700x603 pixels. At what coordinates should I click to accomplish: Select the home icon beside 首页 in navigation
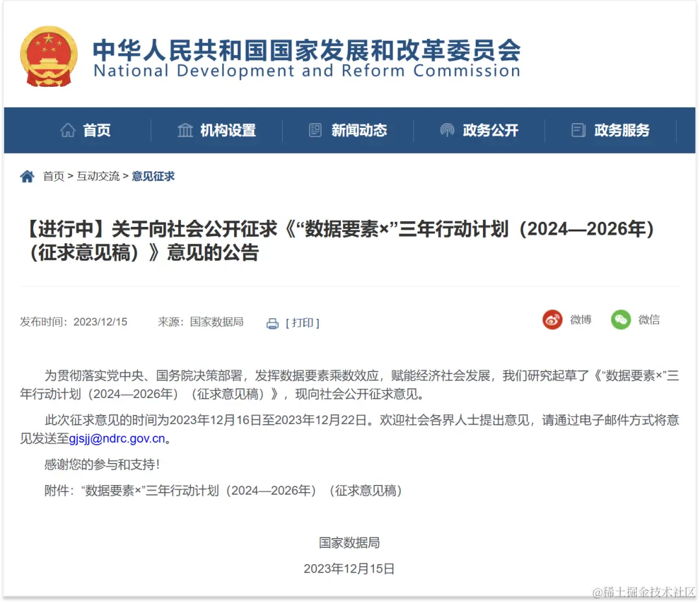pos(67,130)
